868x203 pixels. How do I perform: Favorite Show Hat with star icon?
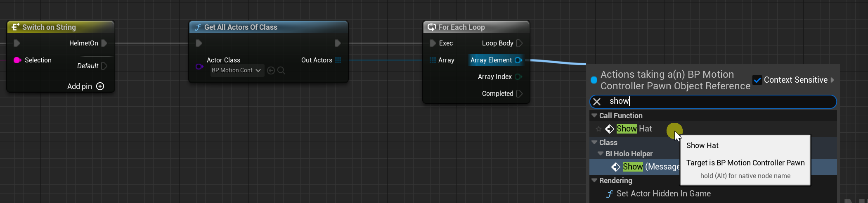[x=598, y=129]
